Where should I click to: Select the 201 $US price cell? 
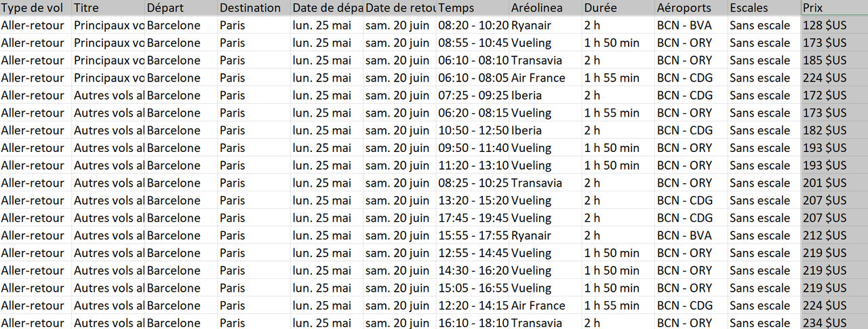click(834, 183)
